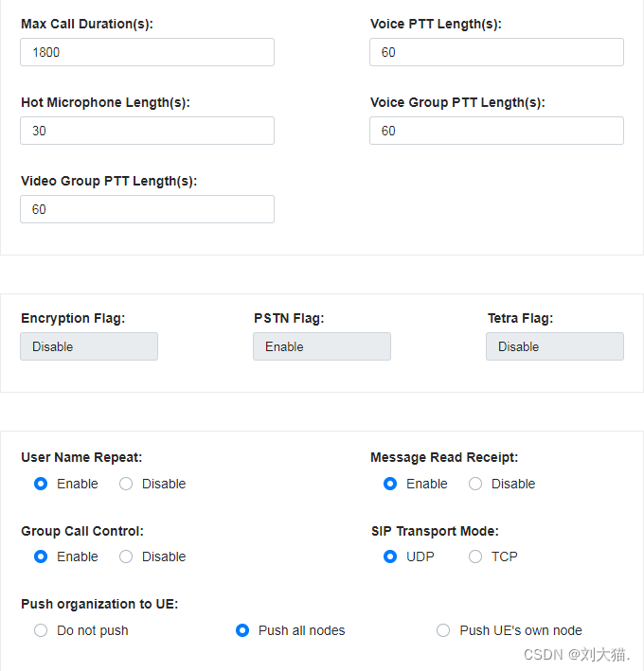Select Push all nodes option
This screenshot has width=644, height=671.
coord(242,630)
